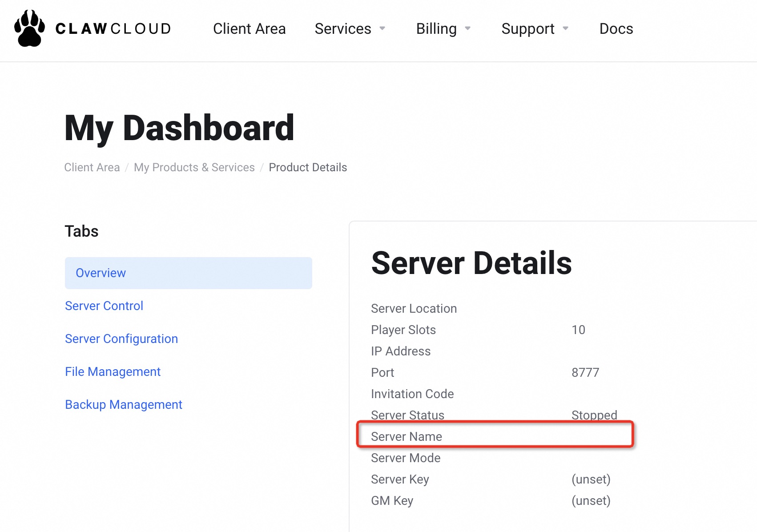Click the Services dropdown arrow
Image resolution: width=757 pixels, height=532 pixels.
click(382, 29)
